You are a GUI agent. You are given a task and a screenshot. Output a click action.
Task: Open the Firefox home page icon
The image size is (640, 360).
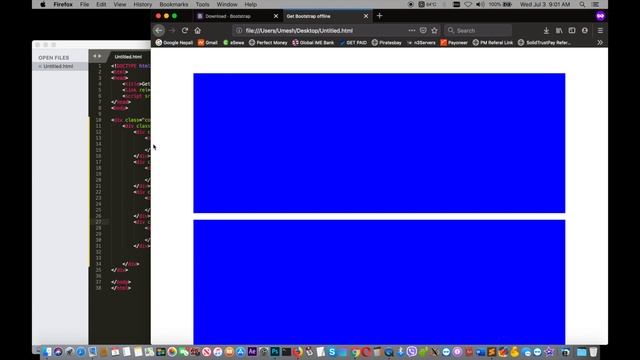(x=198, y=31)
